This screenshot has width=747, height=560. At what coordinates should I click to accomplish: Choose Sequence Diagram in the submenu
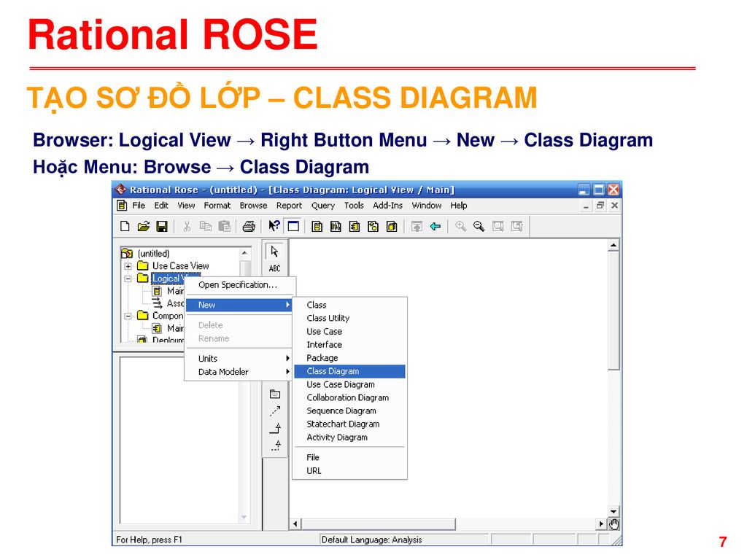pyautogui.click(x=349, y=411)
